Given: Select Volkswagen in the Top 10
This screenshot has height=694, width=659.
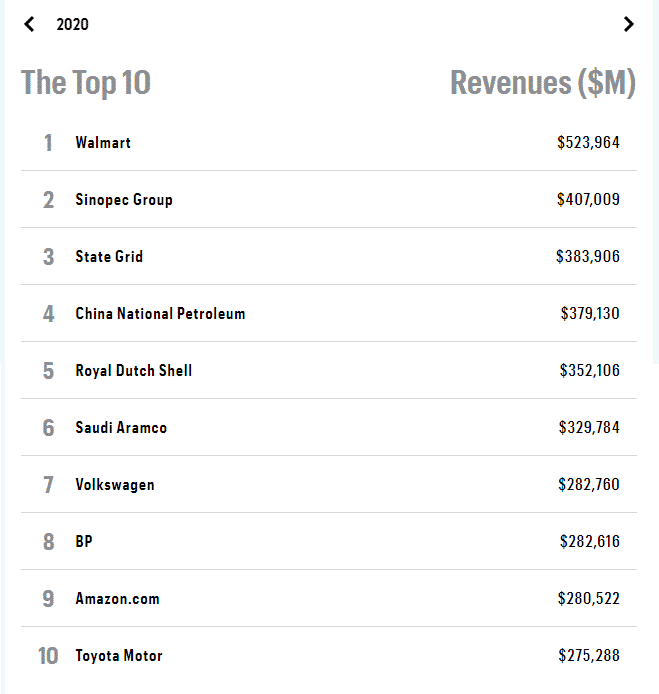Looking at the screenshot, I should point(115,485).
